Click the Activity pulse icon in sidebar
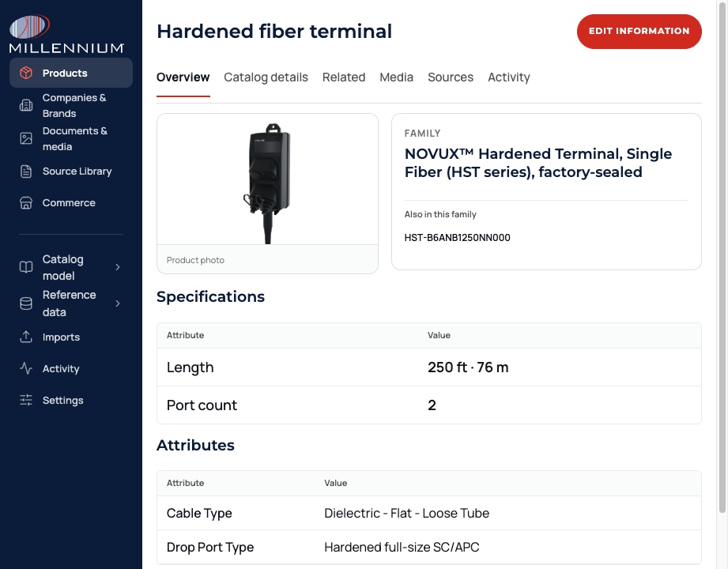 point(26,368)
